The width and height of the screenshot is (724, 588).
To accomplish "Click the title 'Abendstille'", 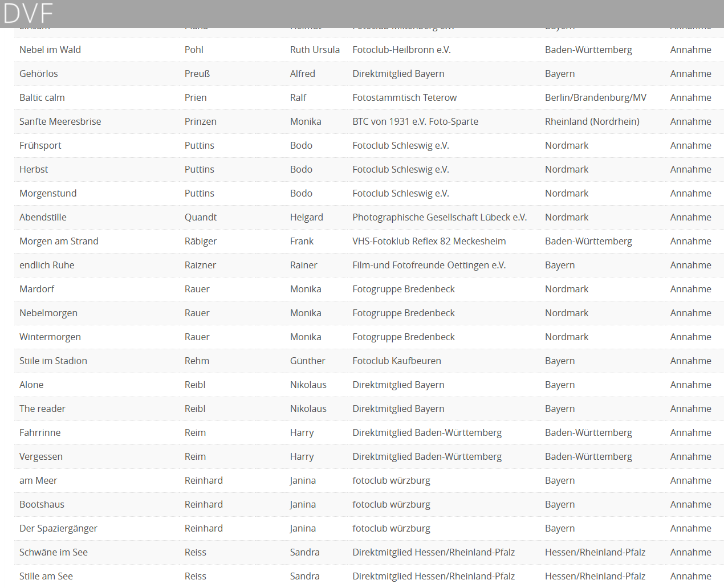I will pos(43,217).
